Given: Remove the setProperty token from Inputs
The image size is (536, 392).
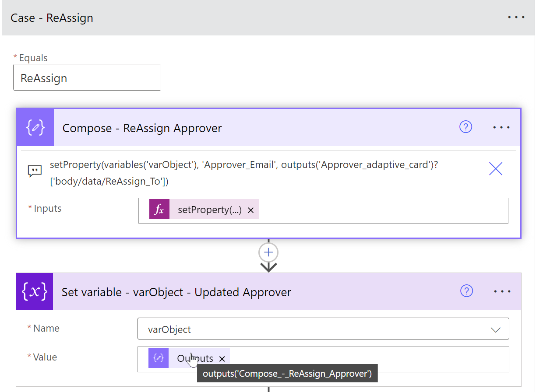Looking at the screenshot, I should click(250, 209).
